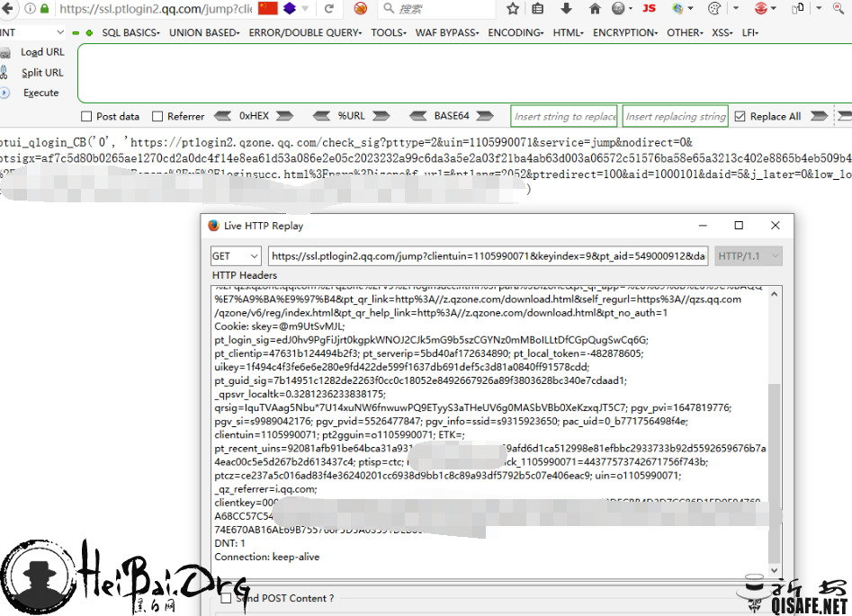
Task: Click Split URL button
Action: 42,73
